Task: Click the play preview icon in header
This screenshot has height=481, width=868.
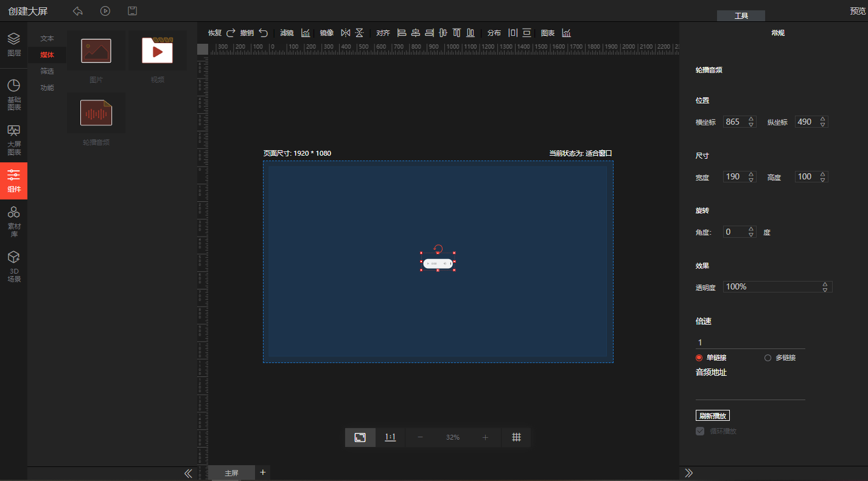Action: 105,11
